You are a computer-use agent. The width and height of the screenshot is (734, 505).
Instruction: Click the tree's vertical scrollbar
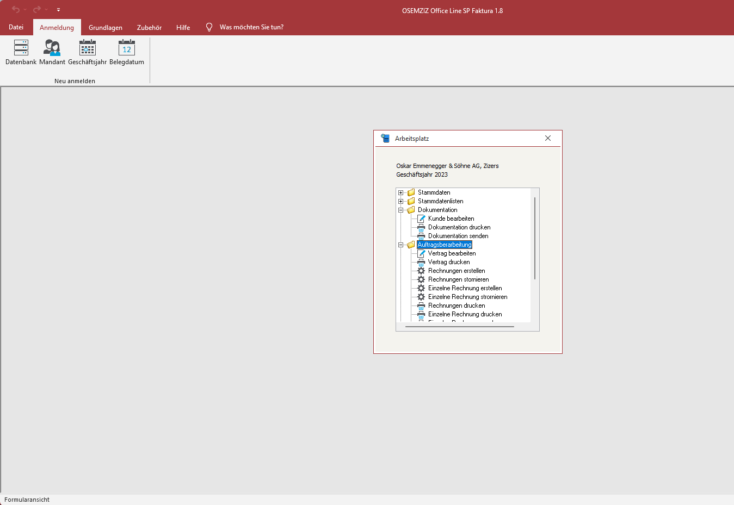pos(535,238)
